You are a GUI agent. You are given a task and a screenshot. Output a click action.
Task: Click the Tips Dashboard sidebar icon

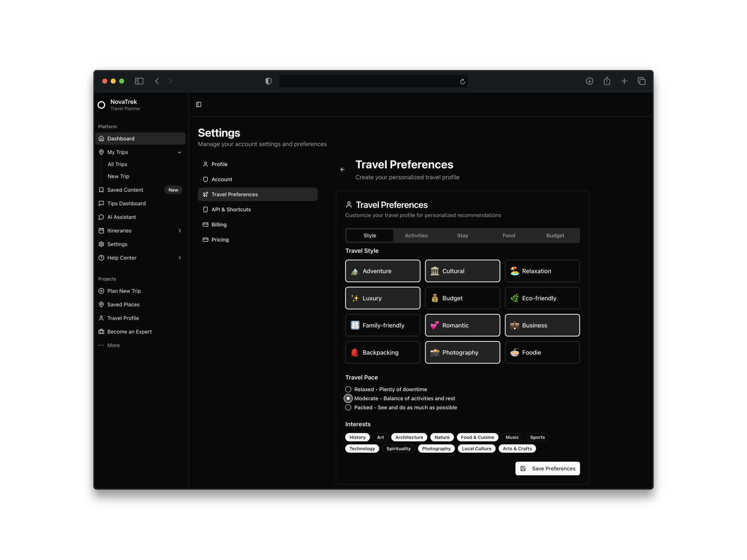tap(101, 203)
